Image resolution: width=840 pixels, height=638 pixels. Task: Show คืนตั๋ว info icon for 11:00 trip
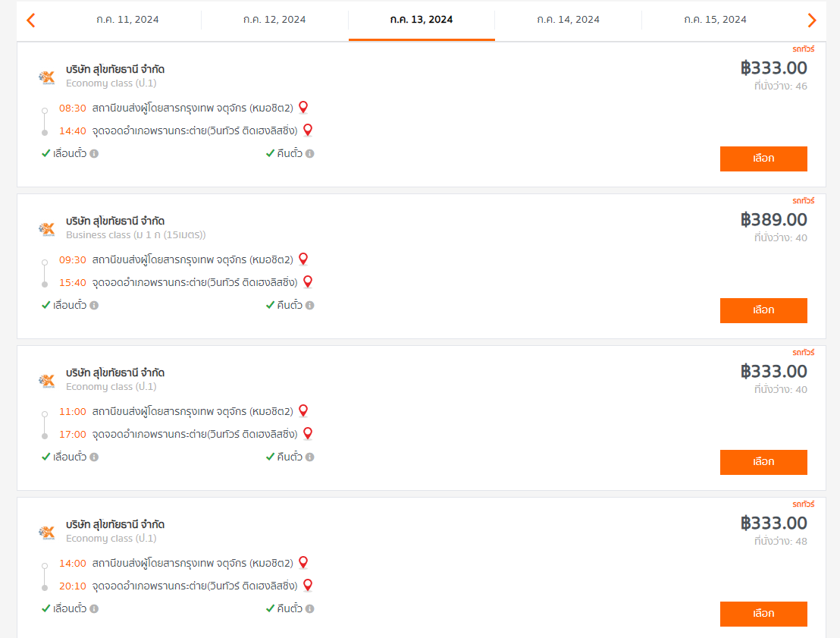pyautogui.click(x=309, y=457)
